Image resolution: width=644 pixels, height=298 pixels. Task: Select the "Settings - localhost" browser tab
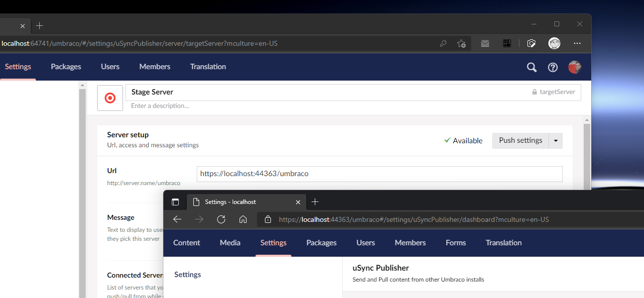click(247, 202)
